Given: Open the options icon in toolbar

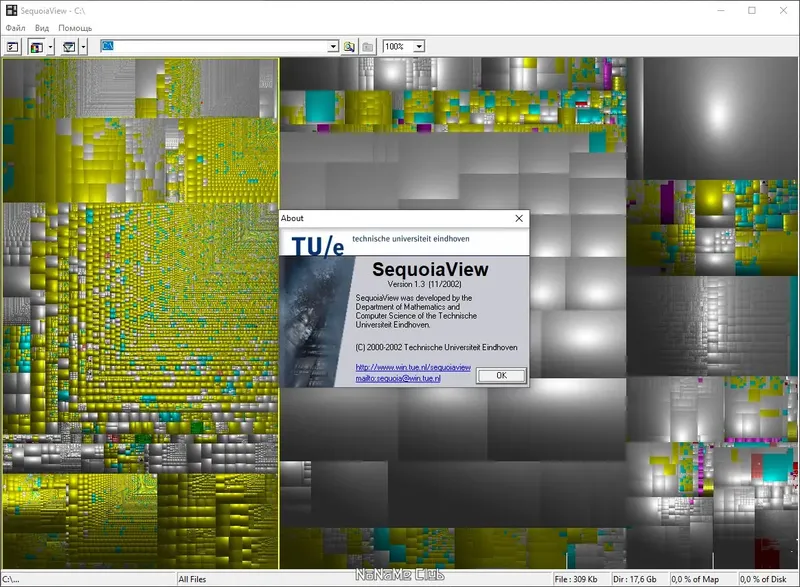Looking at the screenshot, I should pos(13,47).
